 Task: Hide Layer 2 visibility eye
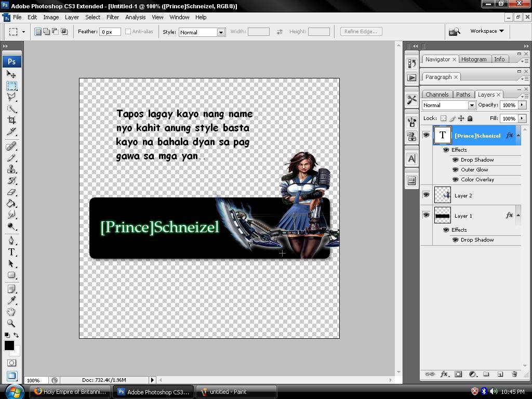point(426,195)
